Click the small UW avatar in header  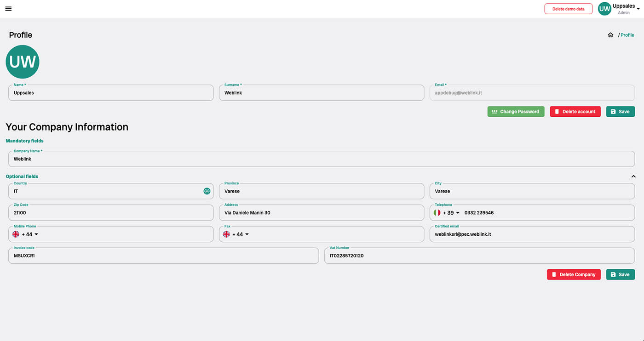tap(604, 9)
